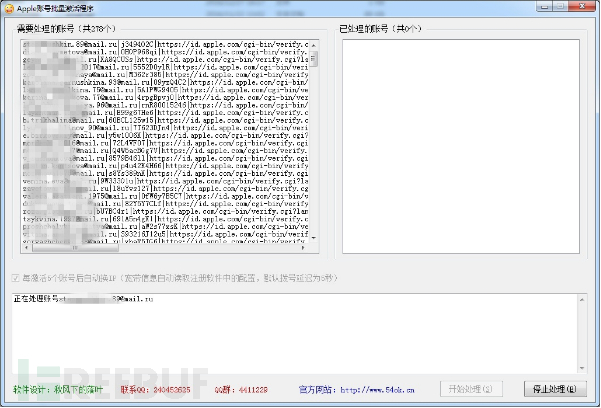Click the smiley app icon in title bar
Image resolution: width=601 pixels, height=408 pixels.
9,8
